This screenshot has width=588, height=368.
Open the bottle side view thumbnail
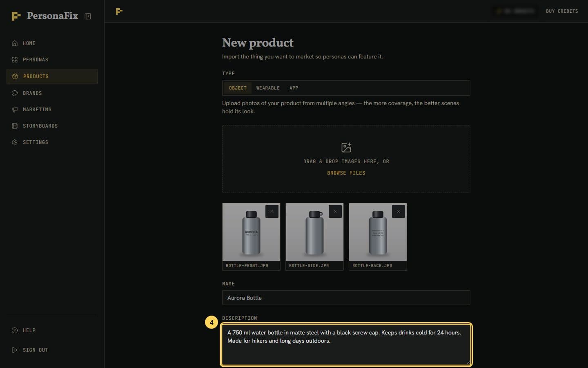(314, 232)
